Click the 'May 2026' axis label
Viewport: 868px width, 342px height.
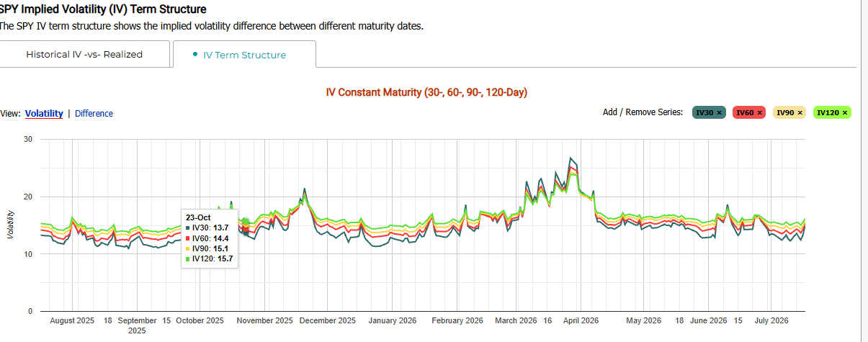(643, 320)
